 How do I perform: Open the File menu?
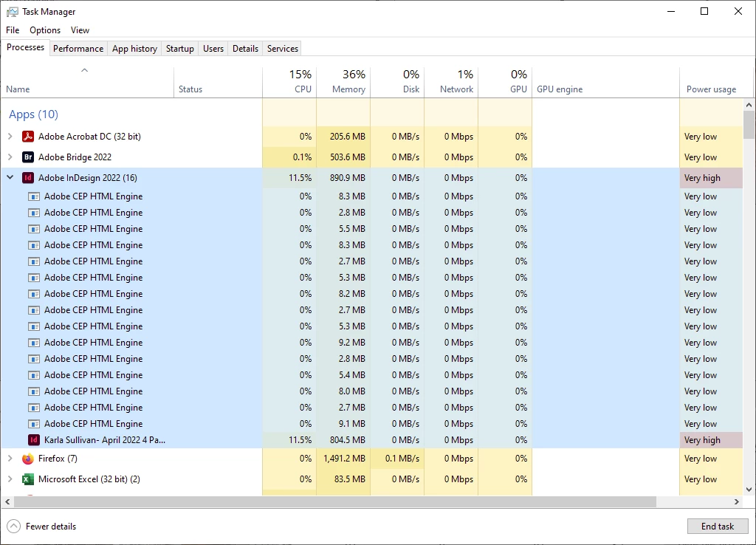[13, 30]
